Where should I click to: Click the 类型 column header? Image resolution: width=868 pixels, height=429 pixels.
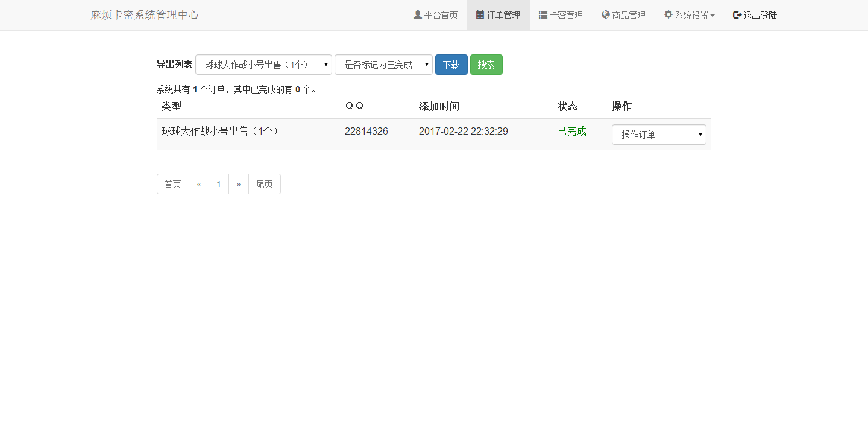point(171,106)
